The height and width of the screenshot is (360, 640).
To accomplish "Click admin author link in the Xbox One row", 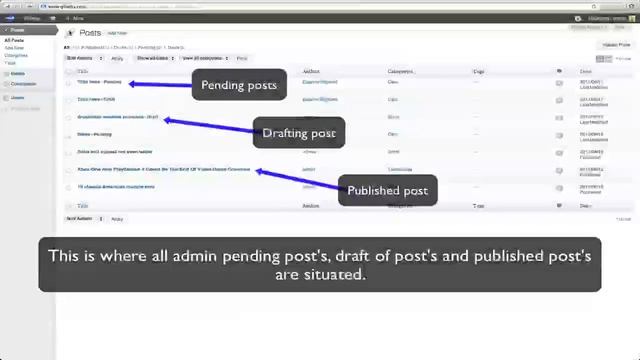I will pos(309,169).
